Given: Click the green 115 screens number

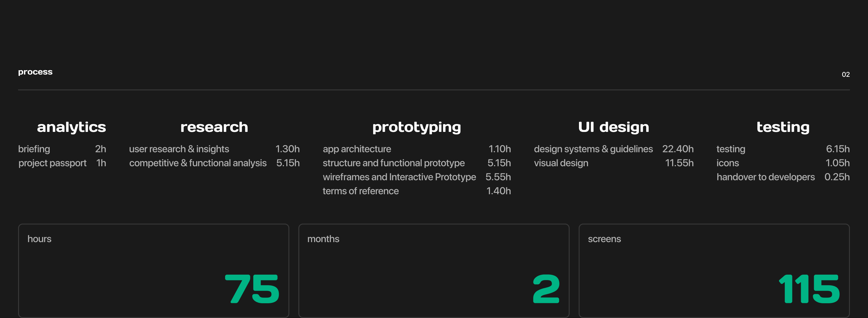Looking at the screenshot, I should click(x=809, y=289).
